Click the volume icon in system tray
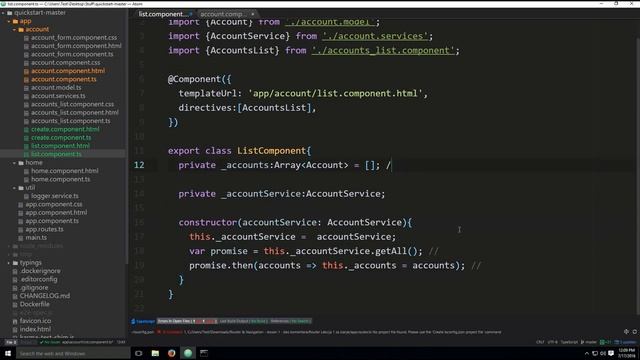 point(603,353)
